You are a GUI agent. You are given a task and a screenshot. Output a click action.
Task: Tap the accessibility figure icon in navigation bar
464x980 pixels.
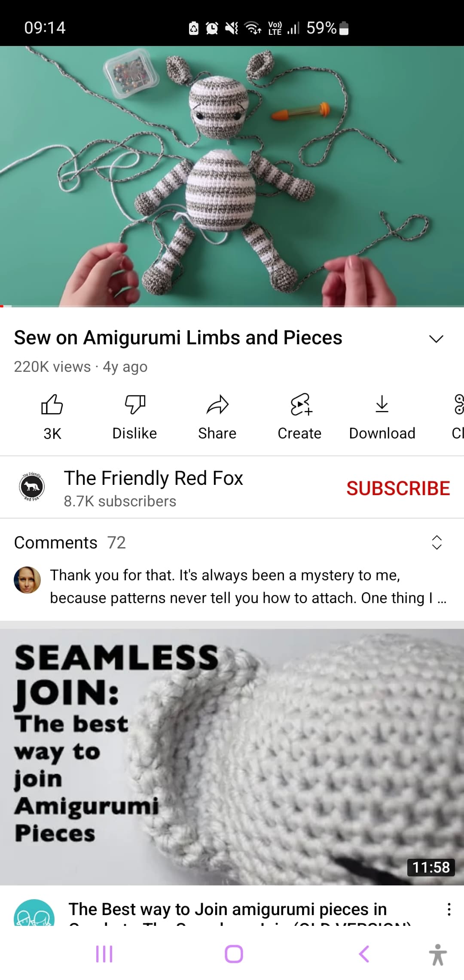[x=438, y=954]
